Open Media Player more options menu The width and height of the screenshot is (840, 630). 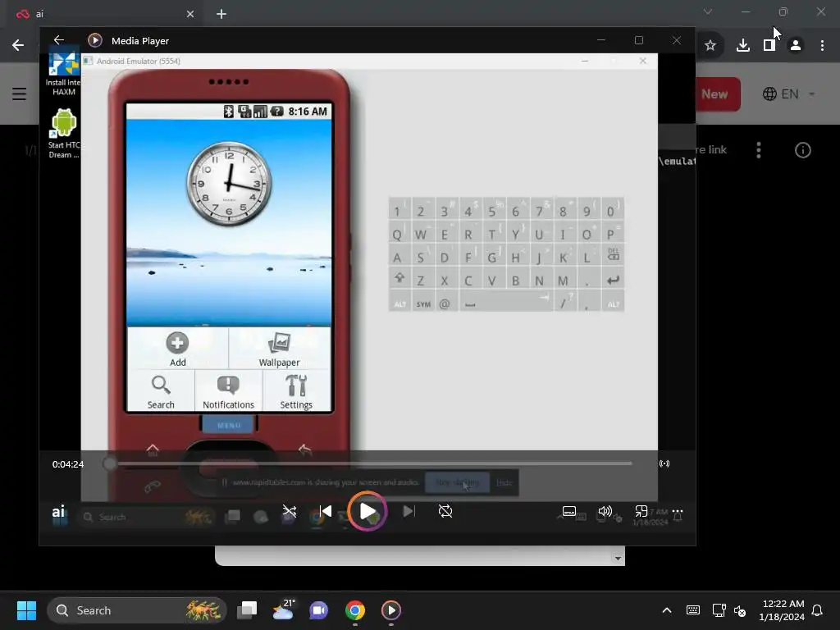678,511
